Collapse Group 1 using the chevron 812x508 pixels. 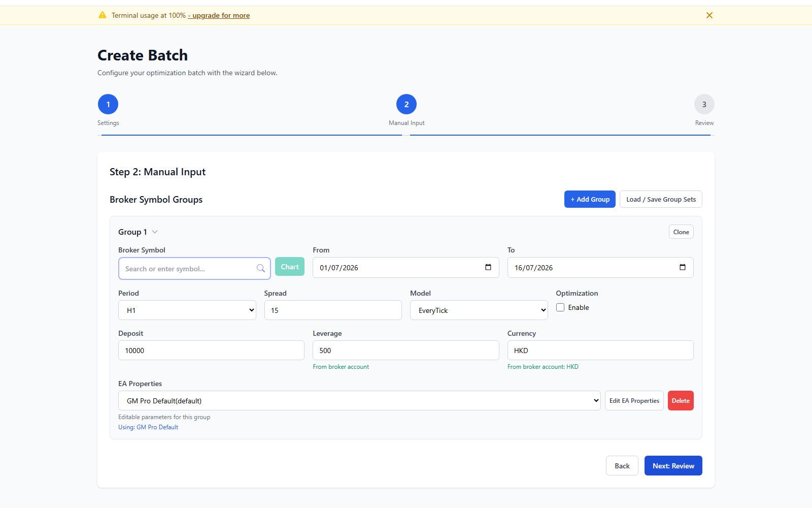tap(155, 232)
